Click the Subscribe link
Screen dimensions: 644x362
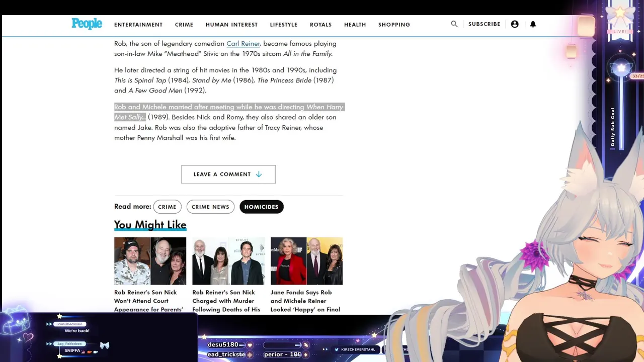485,24
